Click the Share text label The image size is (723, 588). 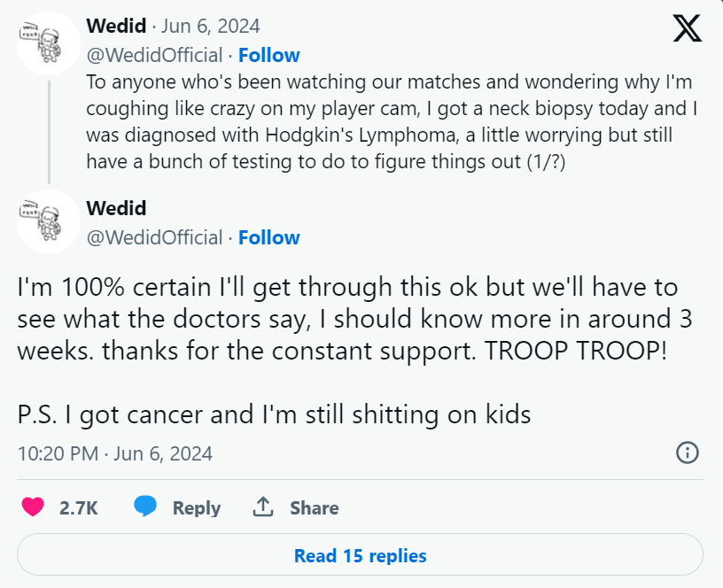click(314, 508)
